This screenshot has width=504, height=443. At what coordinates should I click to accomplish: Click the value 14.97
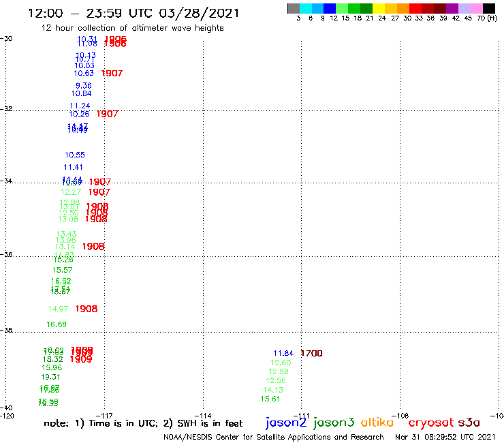point(58,309)
